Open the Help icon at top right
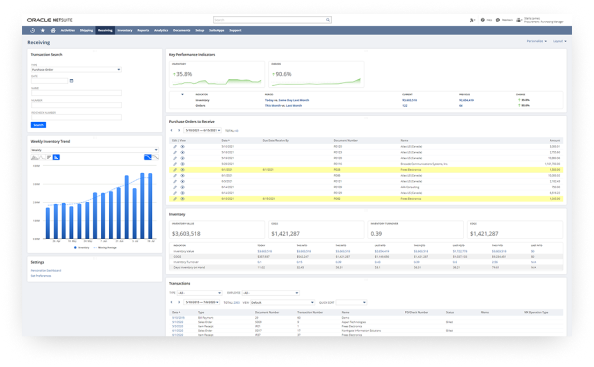594x367 pixels. pyautogui.click(x=483, y=20)
